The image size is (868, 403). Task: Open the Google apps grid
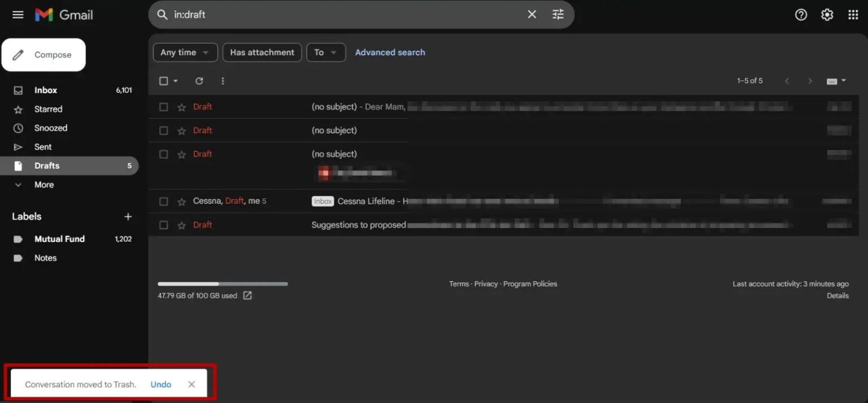[x=853, y=15]
